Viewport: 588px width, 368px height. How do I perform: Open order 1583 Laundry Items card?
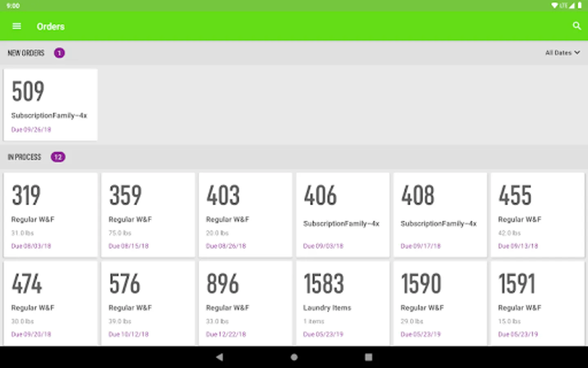pyautogui.click(x=343, y=304)
